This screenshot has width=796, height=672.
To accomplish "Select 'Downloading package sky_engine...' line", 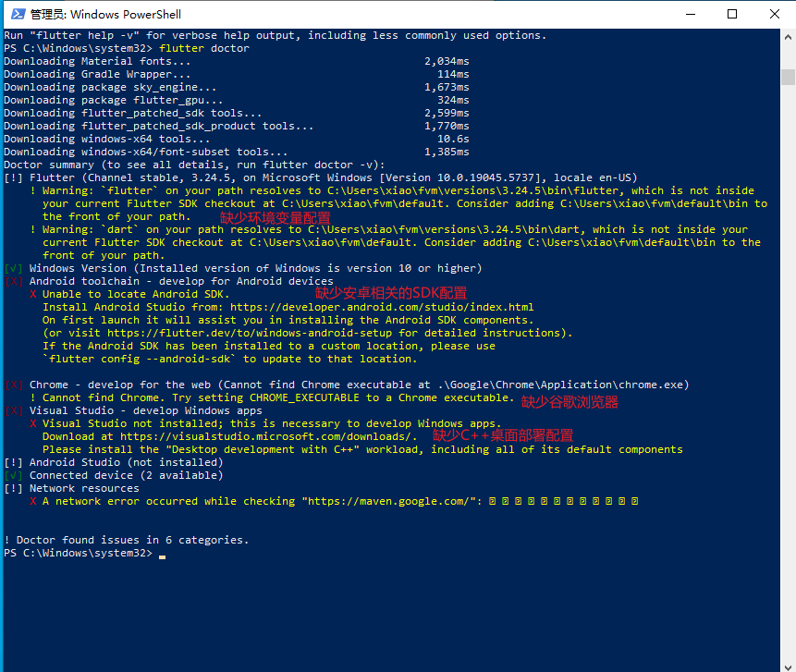I will coord(110,87).
